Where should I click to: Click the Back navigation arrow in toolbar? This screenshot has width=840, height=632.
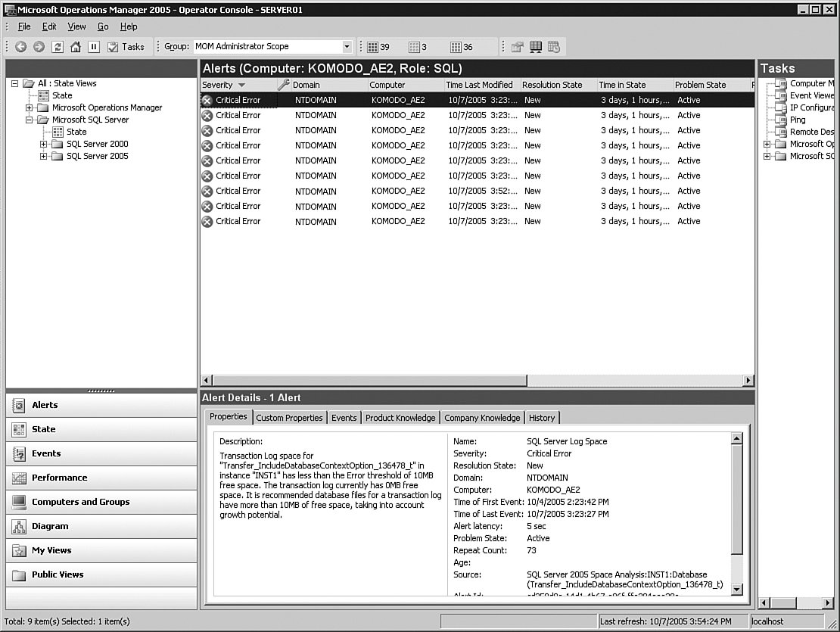pos(20,47)
